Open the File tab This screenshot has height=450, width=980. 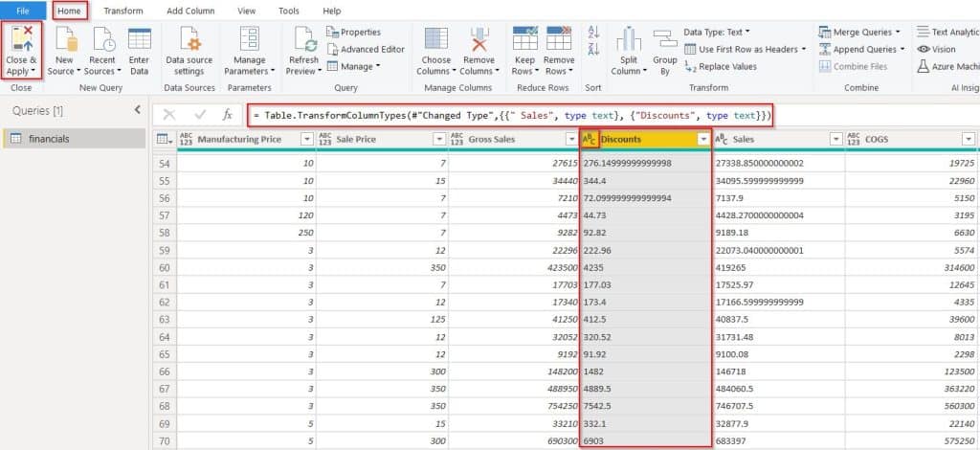coord(23,11)
